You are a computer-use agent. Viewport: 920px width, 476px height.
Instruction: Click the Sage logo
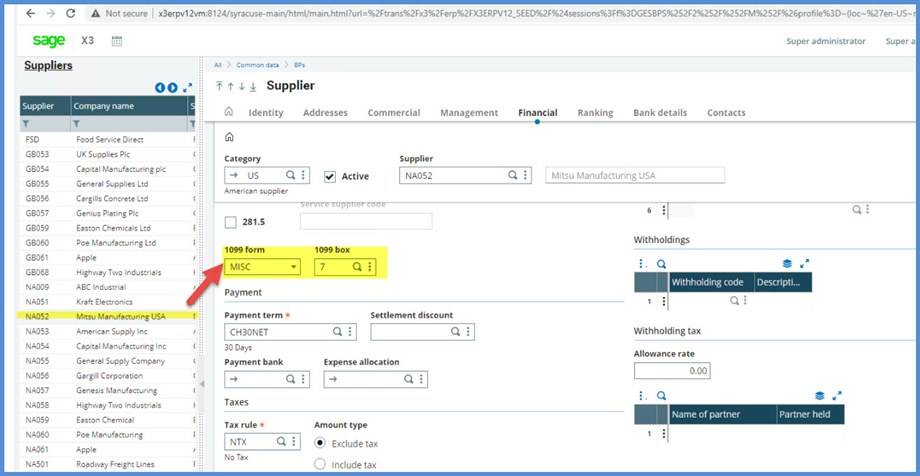tap(48, 40)
